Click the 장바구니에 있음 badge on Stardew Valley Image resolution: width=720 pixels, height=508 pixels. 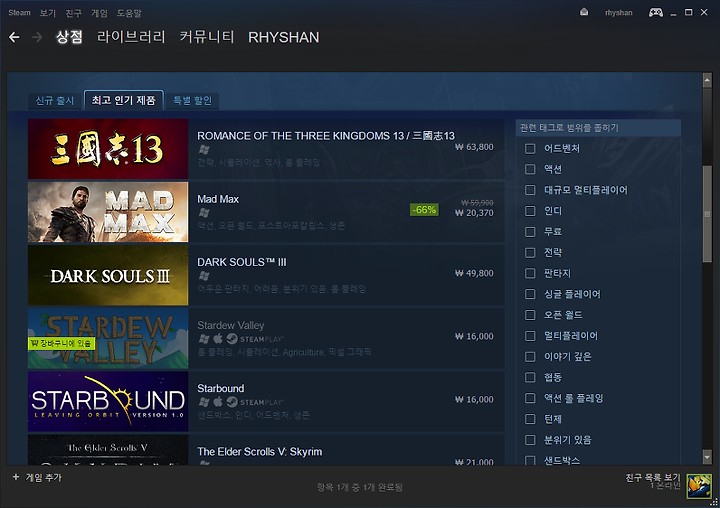[61, 344]
